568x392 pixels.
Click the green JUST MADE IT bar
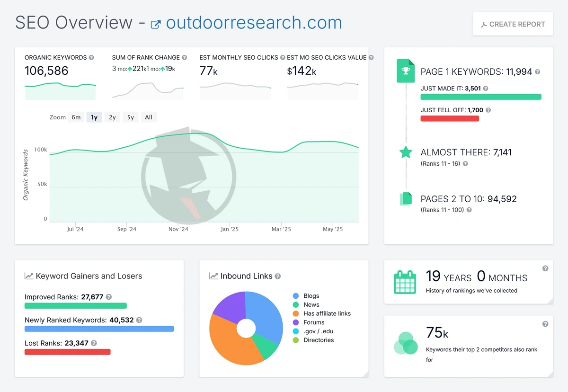click(481, 97)
